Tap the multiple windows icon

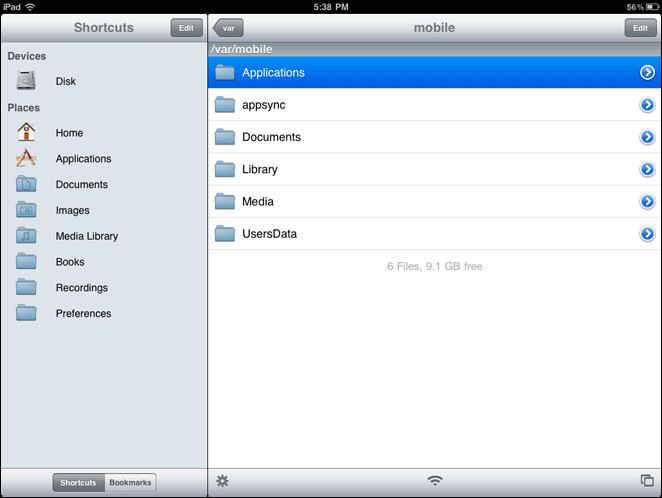pyautogui.click(x=647, y=480)
